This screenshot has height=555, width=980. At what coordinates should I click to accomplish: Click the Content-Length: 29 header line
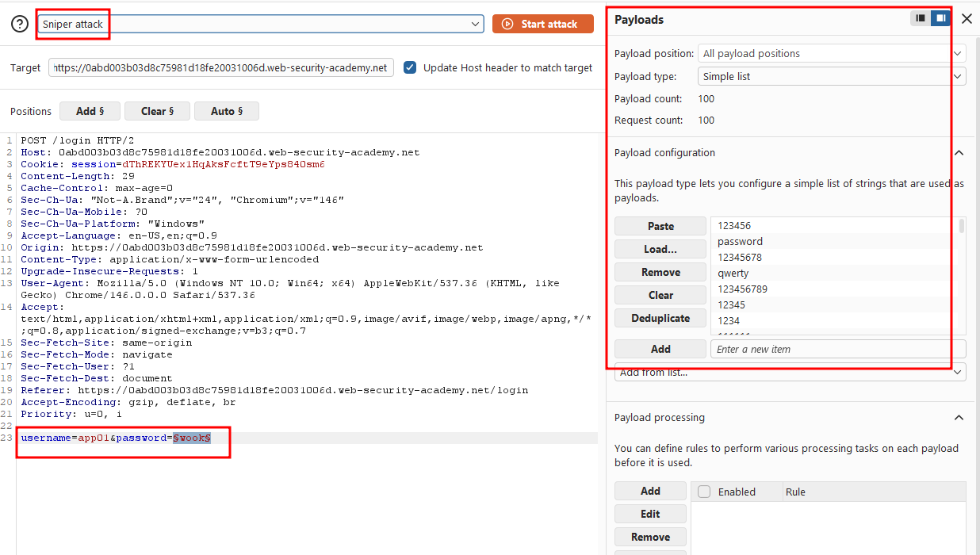[78, 176]
